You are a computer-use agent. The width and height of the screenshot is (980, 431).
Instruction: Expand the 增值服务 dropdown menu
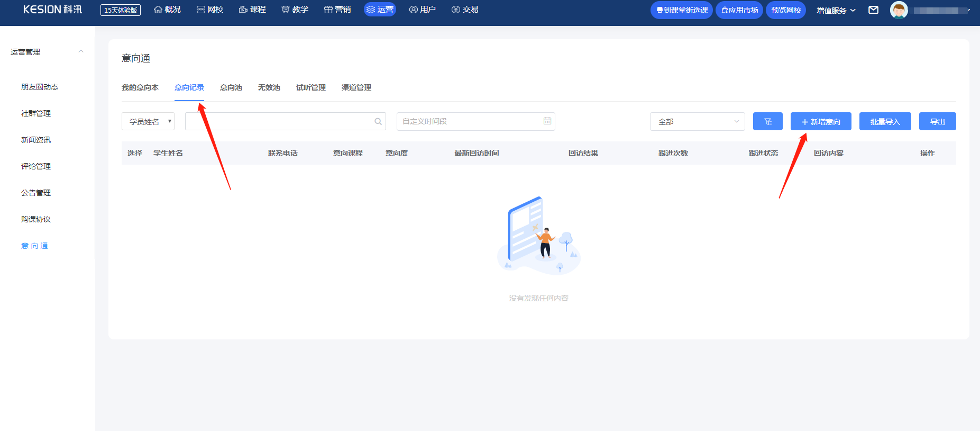[836, 10]
